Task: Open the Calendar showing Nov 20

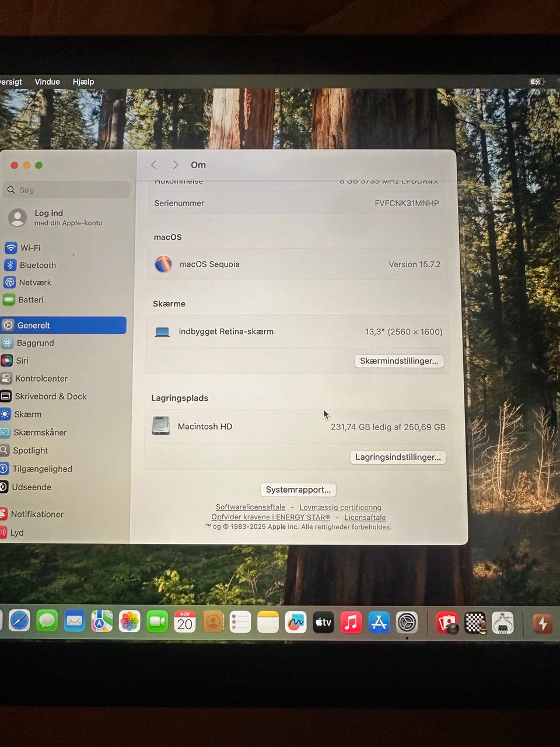Action: click(x=185, y=622)
